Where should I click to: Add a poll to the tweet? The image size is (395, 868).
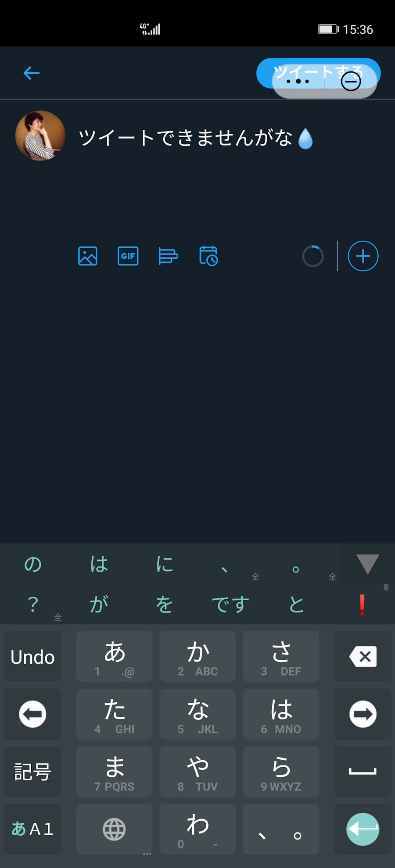point(168,256)
